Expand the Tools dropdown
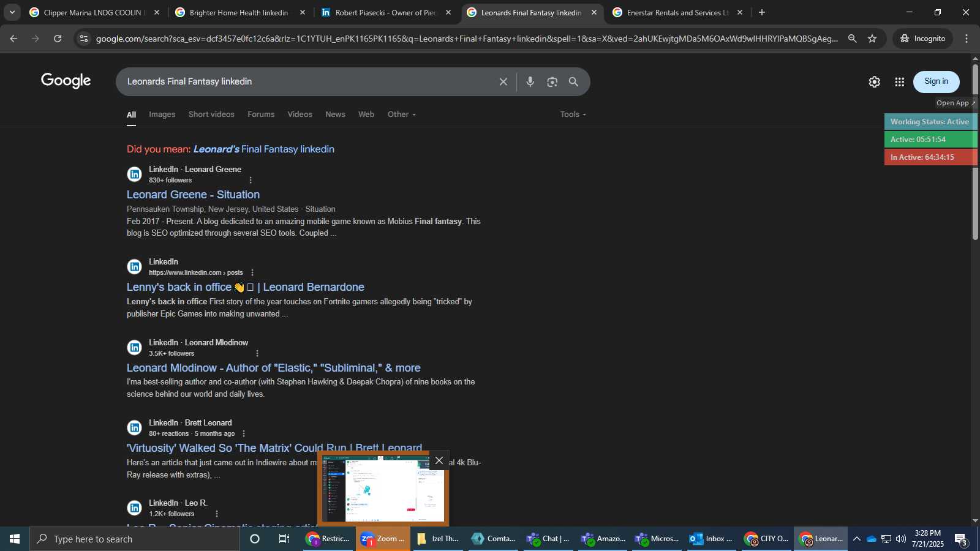Screen dimensions: 980x551 (x=573, y=114)
